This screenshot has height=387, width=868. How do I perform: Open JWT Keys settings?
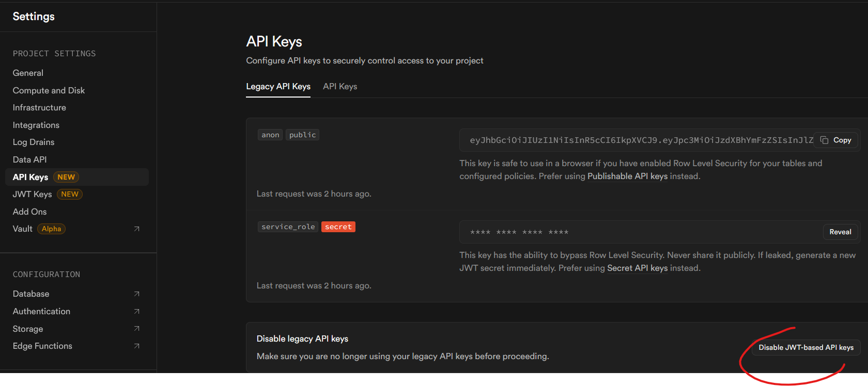pyautogui.click(x=32, y=194)
